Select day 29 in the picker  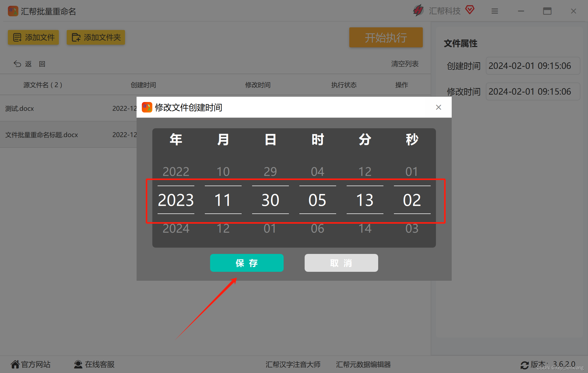click(270, 172)
